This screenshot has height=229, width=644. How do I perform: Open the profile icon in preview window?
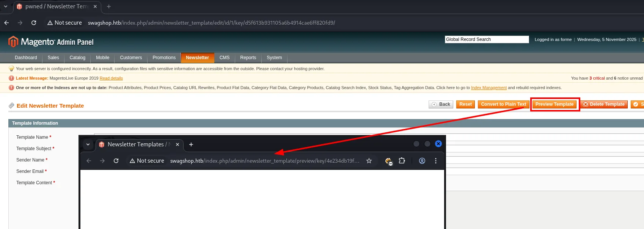(422, 161)
